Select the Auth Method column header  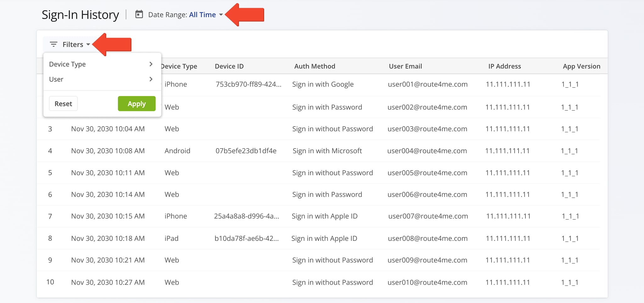pos(314,66)
